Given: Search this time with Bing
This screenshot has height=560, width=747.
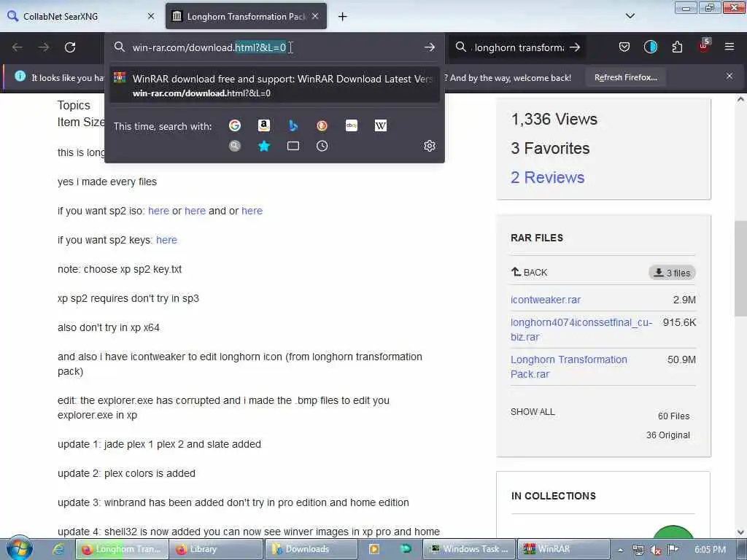Looking at the screenshot, I should tap(293, 125).
